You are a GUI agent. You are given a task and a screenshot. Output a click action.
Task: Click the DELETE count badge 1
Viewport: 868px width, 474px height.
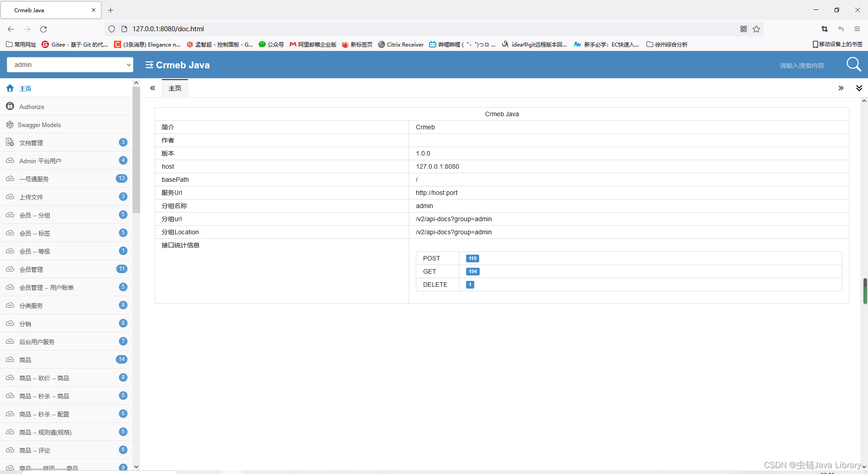pyautogui.click(x=470, y=284)
